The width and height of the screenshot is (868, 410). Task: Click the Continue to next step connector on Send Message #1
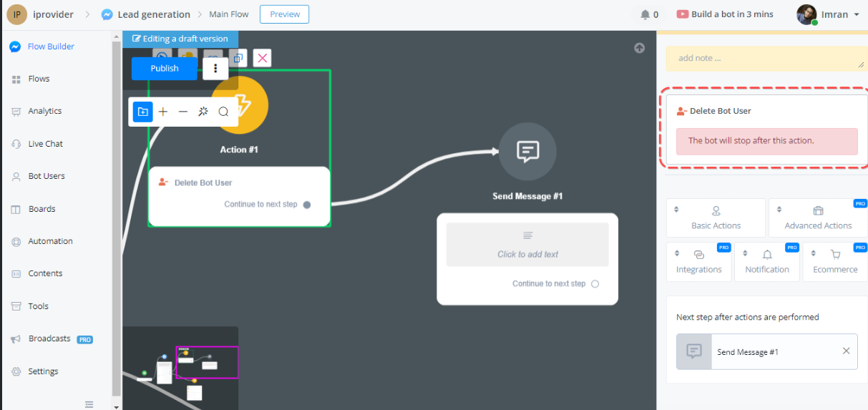(595, 284)
